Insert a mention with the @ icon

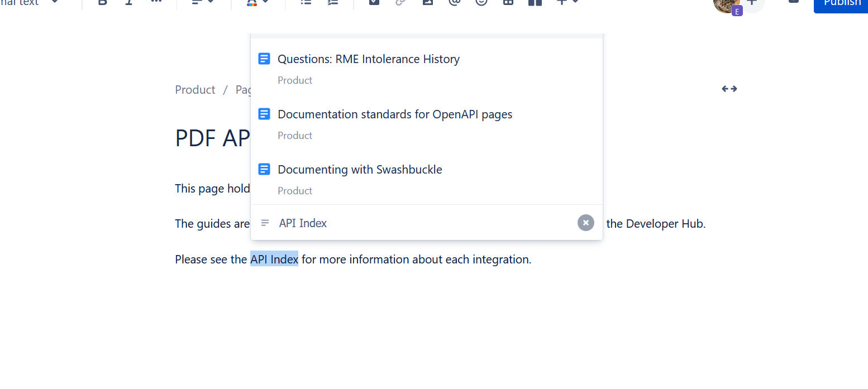click(x=455, y=2)
